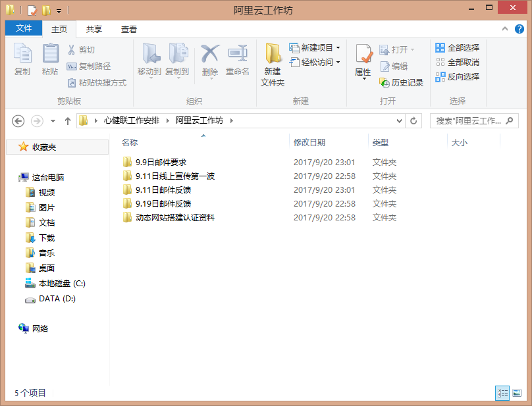Click the 复制 (Copy) icon
The image size is (532, 406).
22,63
